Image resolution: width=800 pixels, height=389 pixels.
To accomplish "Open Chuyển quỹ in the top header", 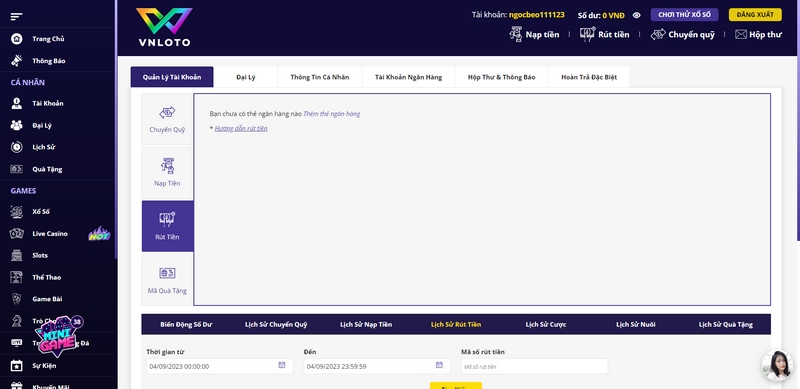I will [x=683, y=35].
